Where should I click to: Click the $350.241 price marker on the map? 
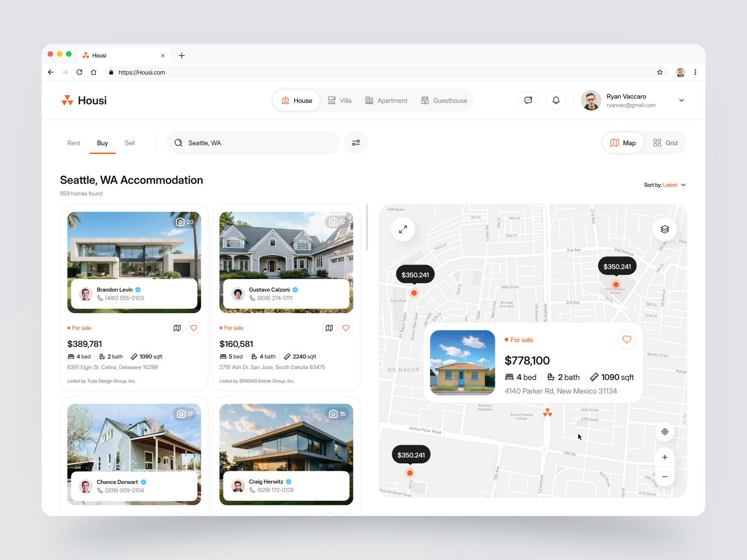pos(415,274)
